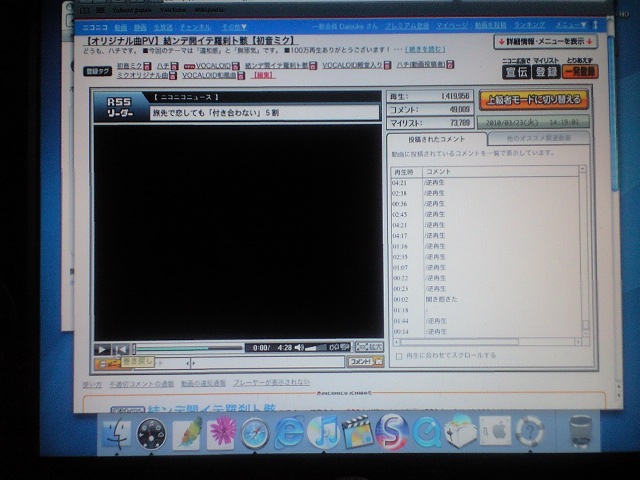Click the VOCALOID tag link
This screenshot has width=640, height=480.
[213, 66]
